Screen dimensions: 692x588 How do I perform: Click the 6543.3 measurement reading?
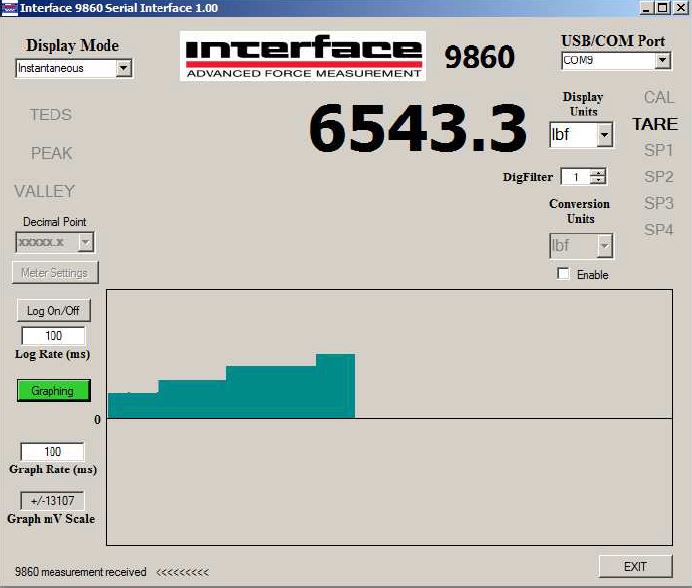[x=417, y=128]
